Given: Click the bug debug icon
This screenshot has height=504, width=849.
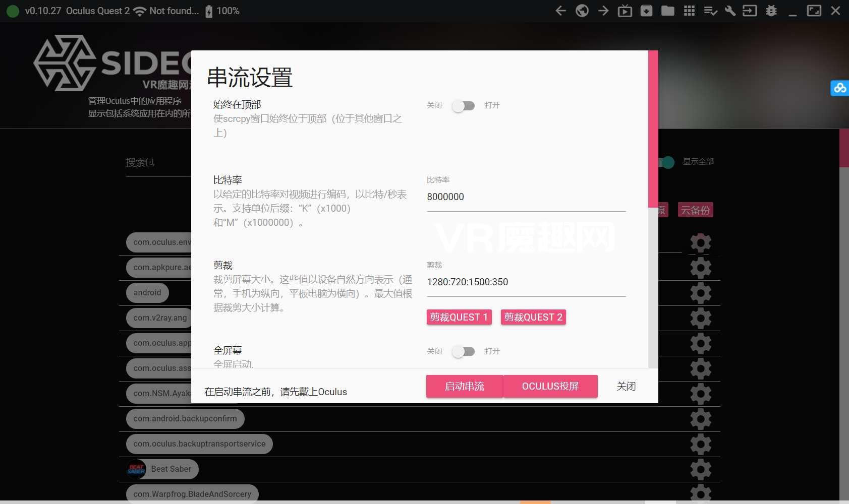Looking at the screenshot, I should click(x=771, y=11).
